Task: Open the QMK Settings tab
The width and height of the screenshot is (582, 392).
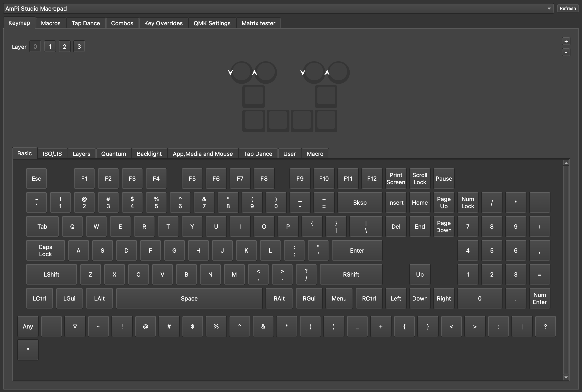Action: click(212, 23)
